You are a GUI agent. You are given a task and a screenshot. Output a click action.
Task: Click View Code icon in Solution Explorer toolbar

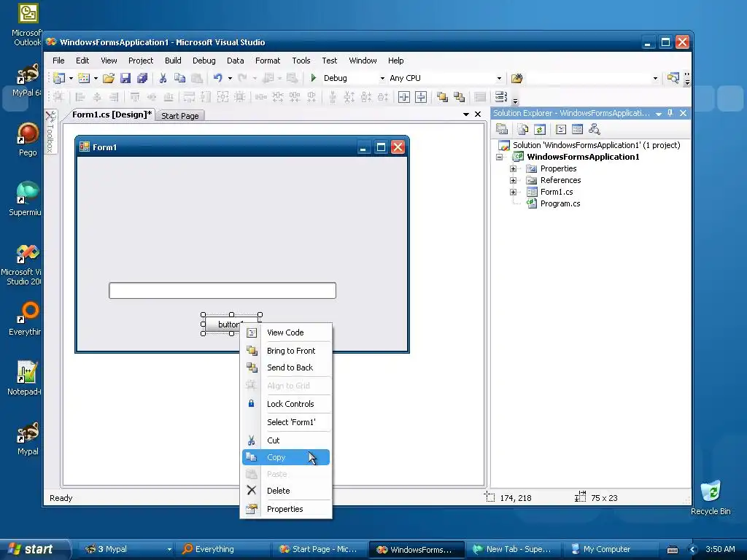[561, 129]
